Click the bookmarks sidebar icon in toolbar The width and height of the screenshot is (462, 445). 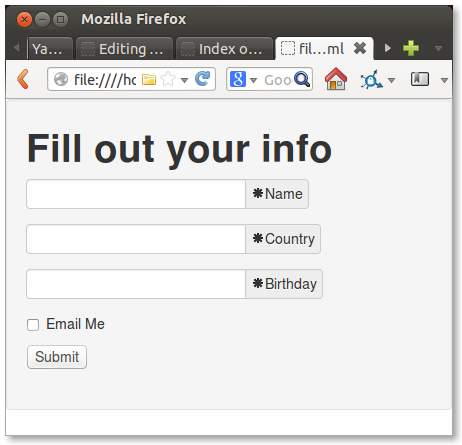[x=420, y=79]
